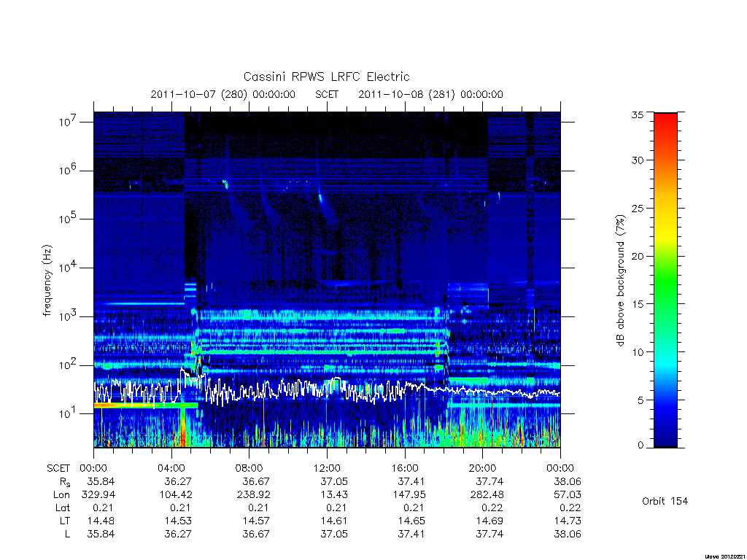Click the colorbar label '10'
Image resolution: width=747 pixels, height=560 pixels.
pos(638,352)
